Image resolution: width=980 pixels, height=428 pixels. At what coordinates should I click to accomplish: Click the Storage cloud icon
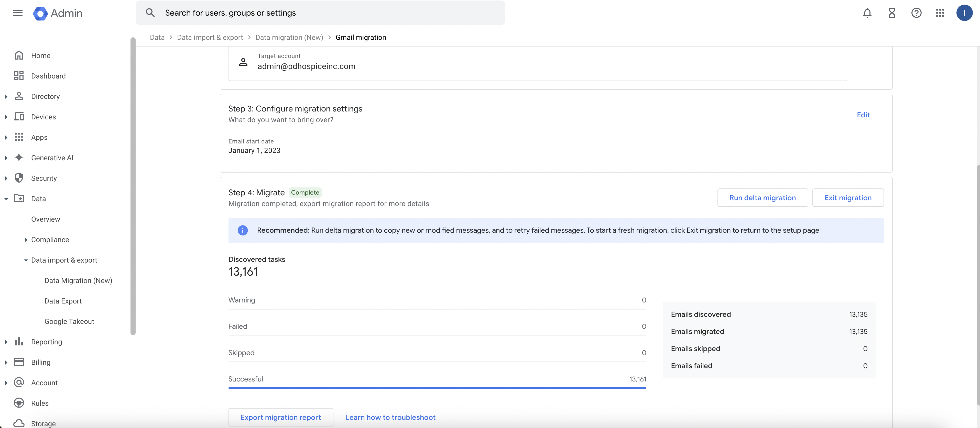tap(19, 423)
